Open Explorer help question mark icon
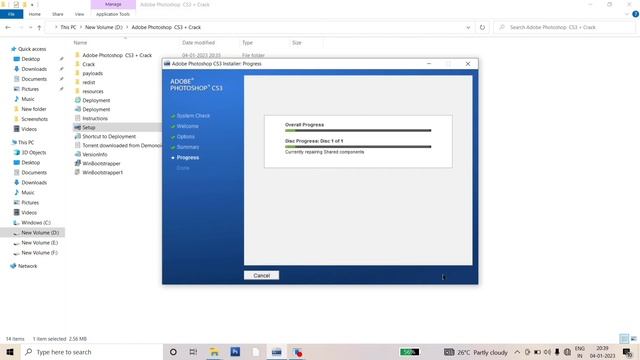640x360 pixels. pos(635,14)
